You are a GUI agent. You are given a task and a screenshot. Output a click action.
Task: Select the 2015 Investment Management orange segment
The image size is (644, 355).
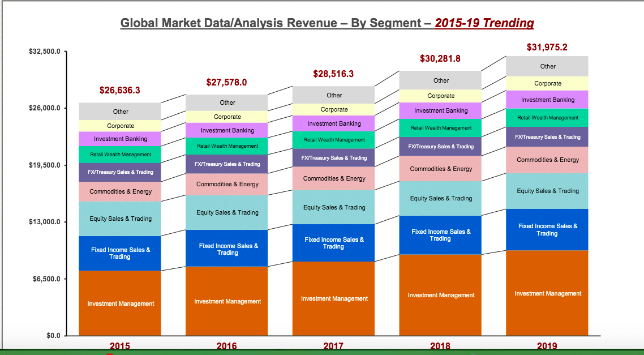120,303
